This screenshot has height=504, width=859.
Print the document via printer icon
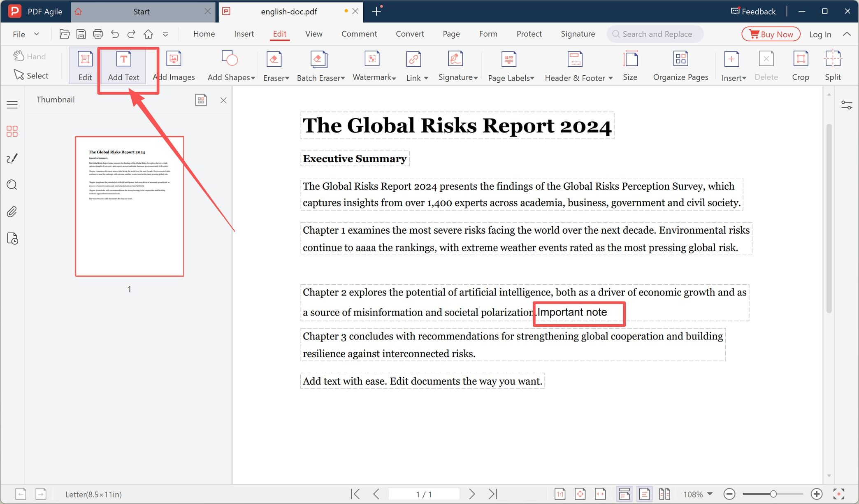tap(98, 34)
